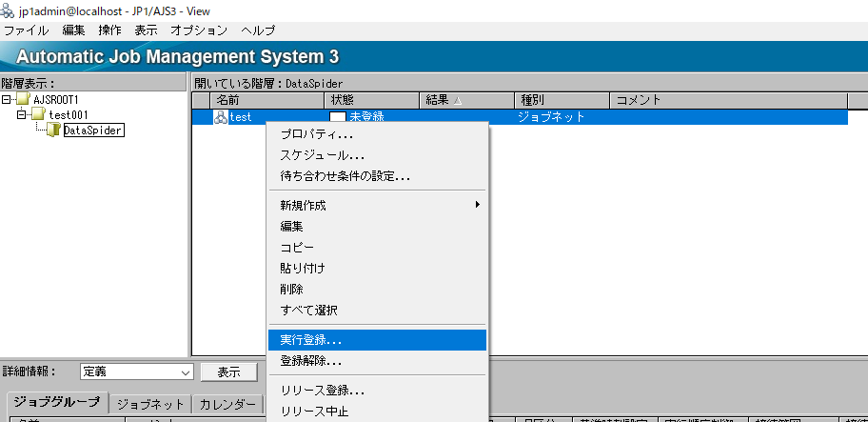Sort by the 結果 column header
This screenshot has height=422, width=868.
[466, 100]
